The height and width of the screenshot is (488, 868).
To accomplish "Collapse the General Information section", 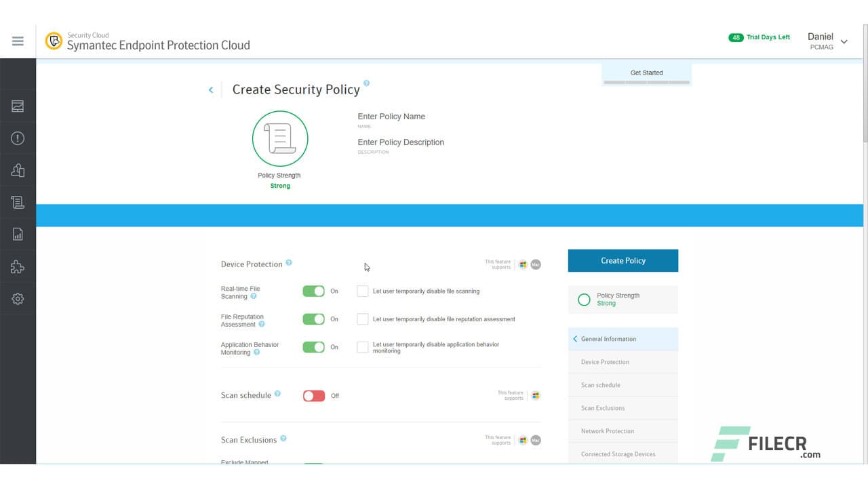I will point(575,339).
